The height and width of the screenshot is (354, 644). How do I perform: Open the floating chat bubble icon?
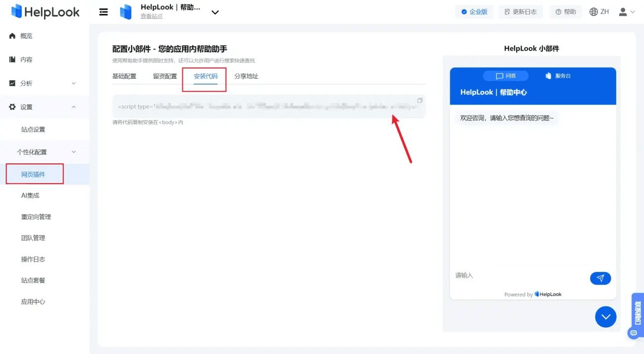633,333
